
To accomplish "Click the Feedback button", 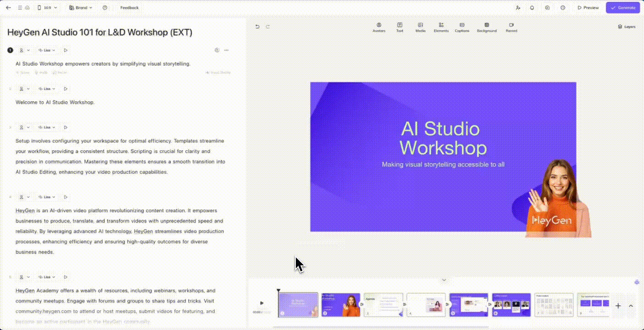I will [x=129, y=8].
